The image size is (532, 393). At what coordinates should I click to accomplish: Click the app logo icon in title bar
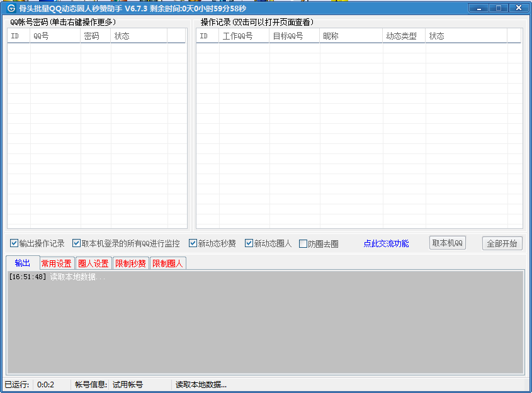[11, 8]
